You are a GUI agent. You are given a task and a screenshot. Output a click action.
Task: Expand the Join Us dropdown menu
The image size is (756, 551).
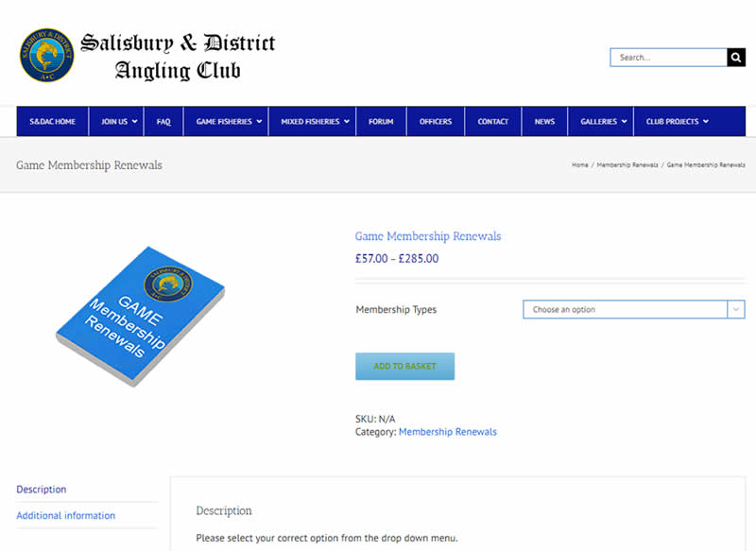[x=116, y=122]
